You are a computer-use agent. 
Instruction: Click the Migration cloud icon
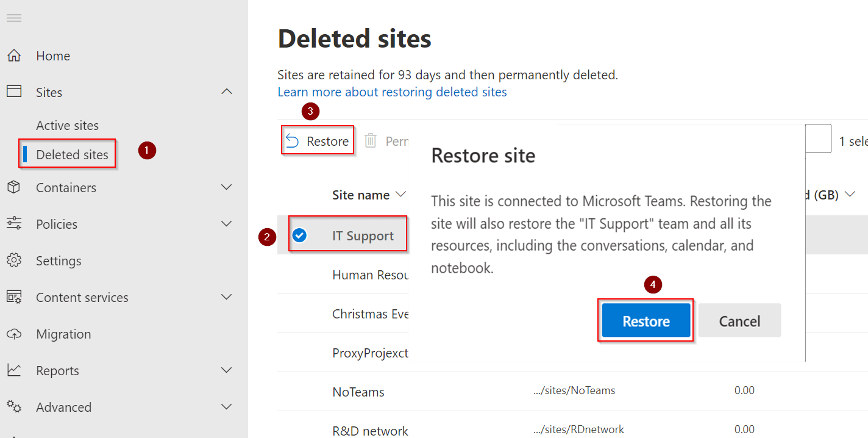pos(15,334)
